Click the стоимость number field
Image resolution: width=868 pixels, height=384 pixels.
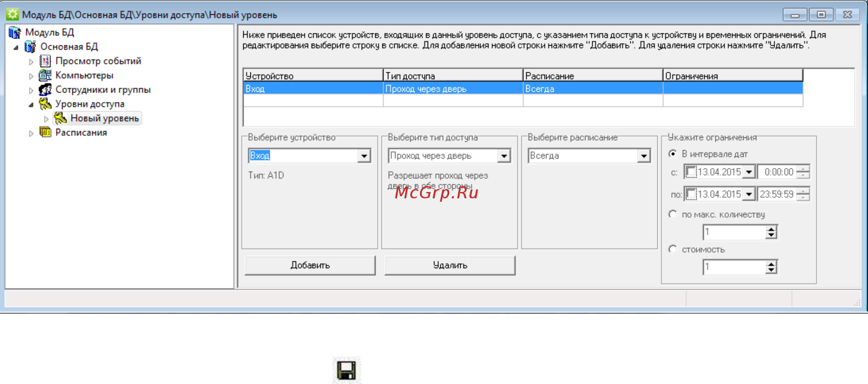point(734,267)
